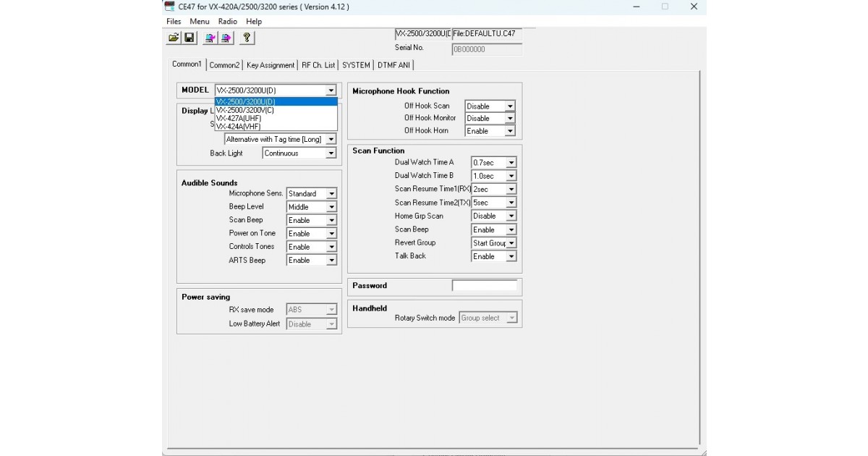Expand the Off Hook Horn dropdown

click(509, 131)
